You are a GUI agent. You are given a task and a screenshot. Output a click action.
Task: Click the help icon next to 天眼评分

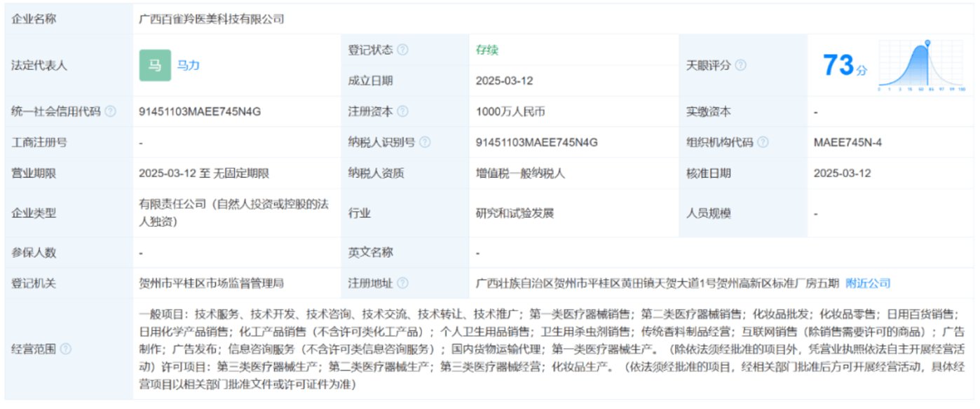pyautogui.click(x=740, y=65)
